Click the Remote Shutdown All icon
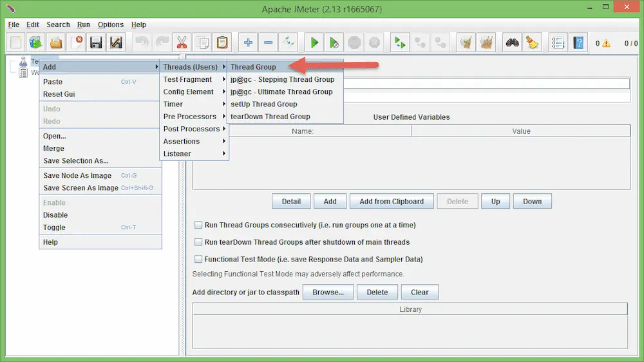Screen dimensions: 644x362 click(440, 43)
